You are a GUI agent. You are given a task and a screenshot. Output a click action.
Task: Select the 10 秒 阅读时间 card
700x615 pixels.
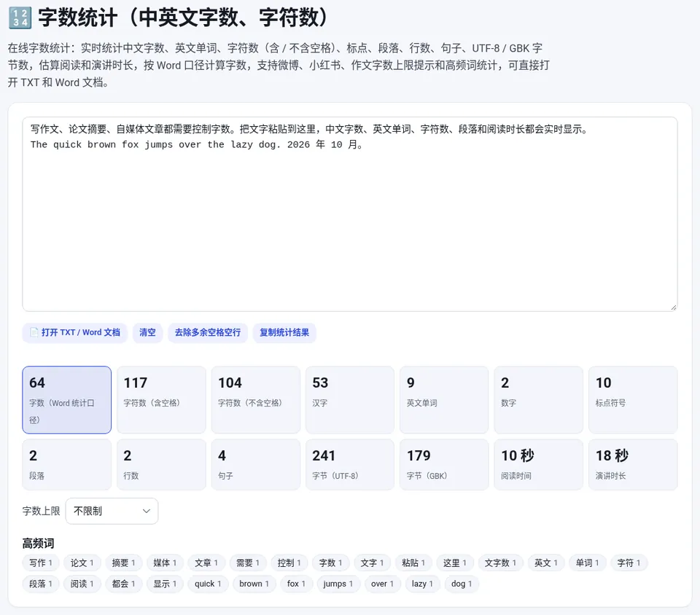click(538, 465)
